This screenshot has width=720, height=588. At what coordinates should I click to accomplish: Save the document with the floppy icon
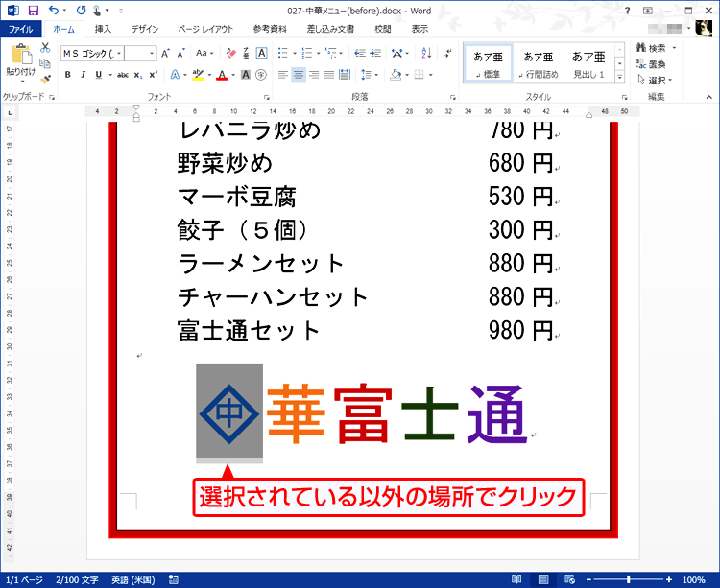pyautogui.click(x=34, y=11)
